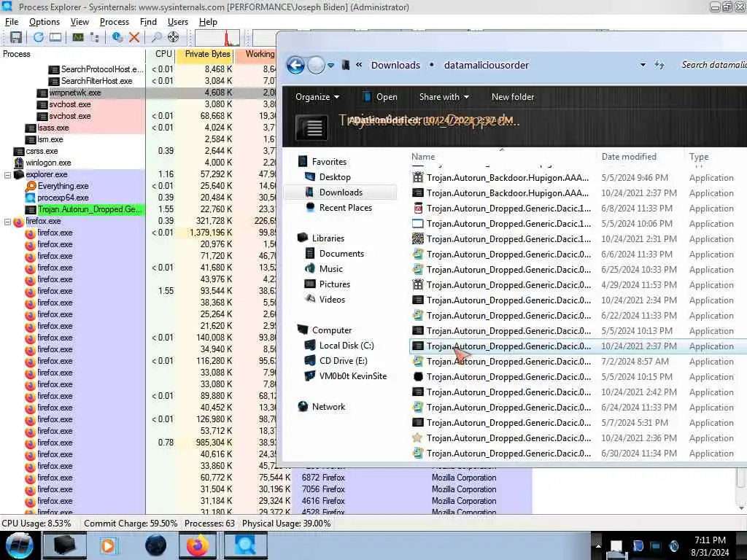Sort files by the Name column header
The width and height of the screenshot is (747, 560).
502,157
